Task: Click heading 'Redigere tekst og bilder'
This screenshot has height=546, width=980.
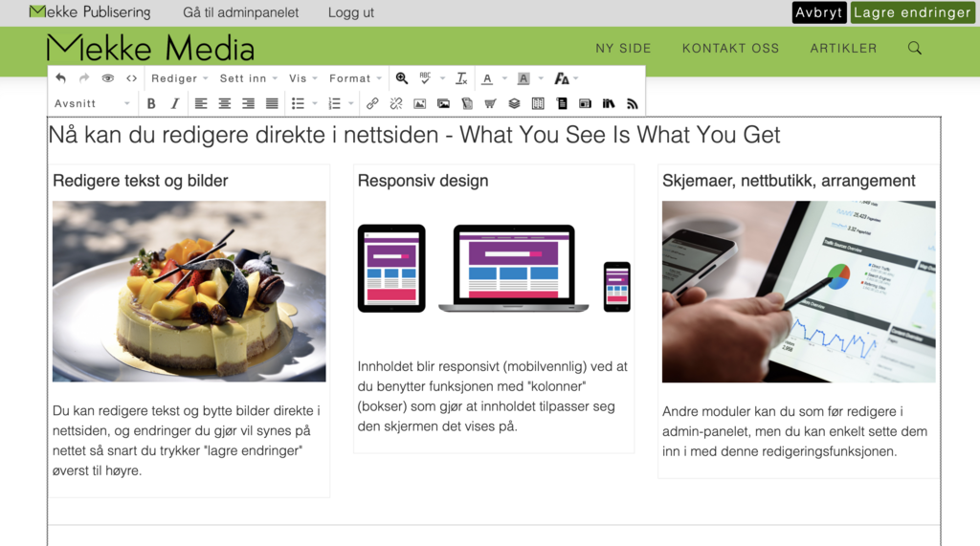Action: tap(140, 181)
